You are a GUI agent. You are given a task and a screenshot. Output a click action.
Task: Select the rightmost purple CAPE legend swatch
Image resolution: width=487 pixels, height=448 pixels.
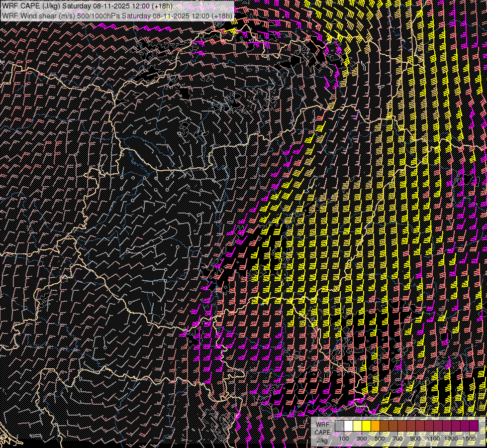pyautogui.click(x=474, y=426)
